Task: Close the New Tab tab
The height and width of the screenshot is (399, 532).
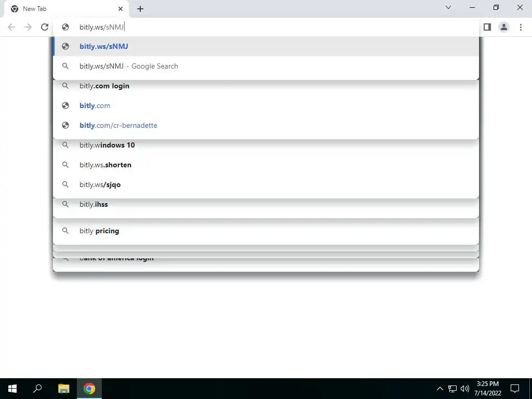Action: point(121,9)
